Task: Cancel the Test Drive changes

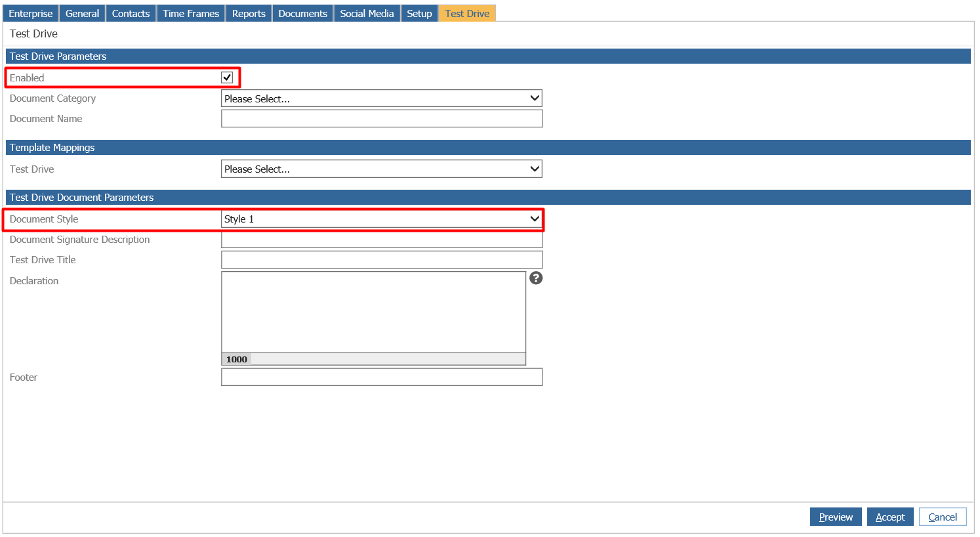Action: 943,517
